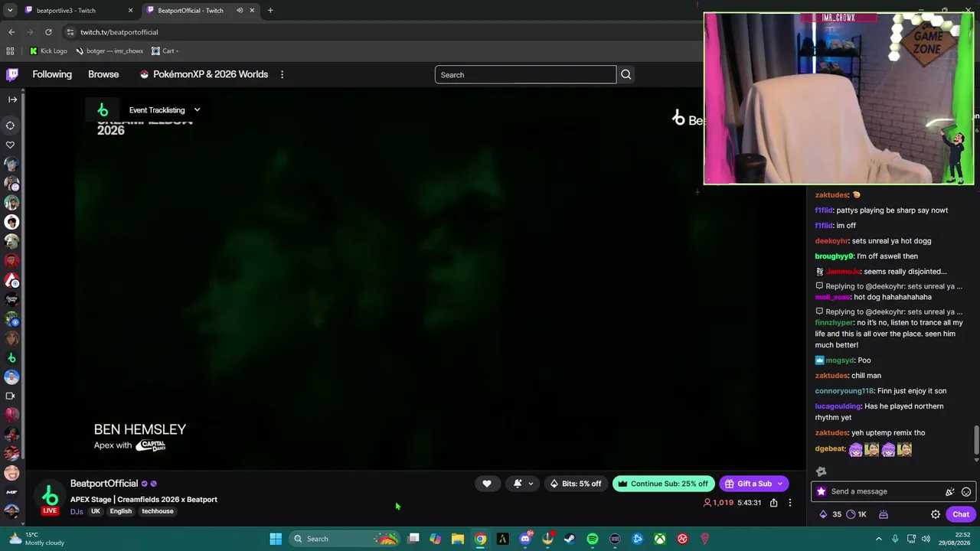This screenshot has height=551, width=980.
Task: Mute the tab using the speaker icon
Action: point(240,11)
